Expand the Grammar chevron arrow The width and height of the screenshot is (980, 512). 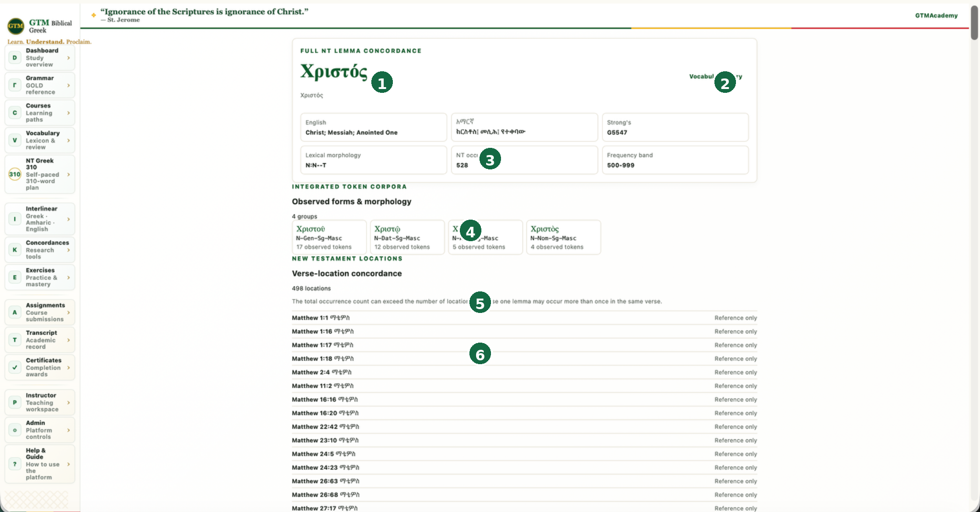tap(68, 85)
